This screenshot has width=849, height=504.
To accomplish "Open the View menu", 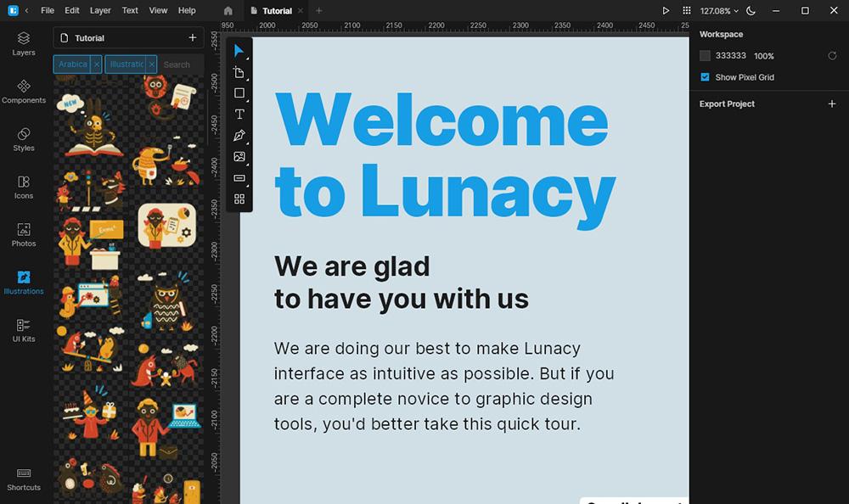I will pos(158,10).
